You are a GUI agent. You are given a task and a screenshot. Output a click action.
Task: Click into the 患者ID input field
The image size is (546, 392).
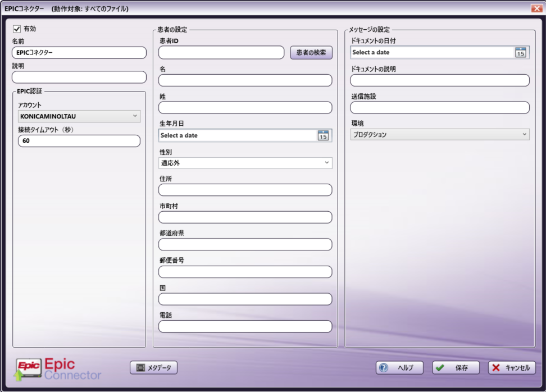coord(221,53)
